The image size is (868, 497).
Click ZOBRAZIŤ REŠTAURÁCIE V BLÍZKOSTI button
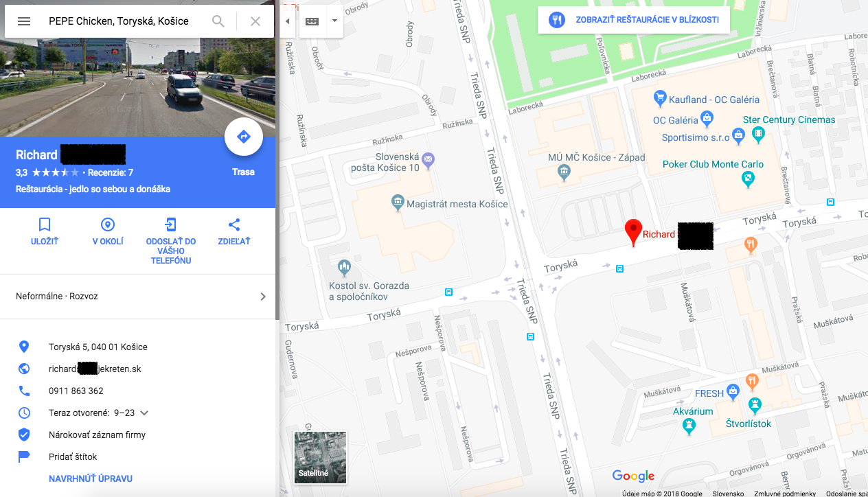click(x=634, y=20)
